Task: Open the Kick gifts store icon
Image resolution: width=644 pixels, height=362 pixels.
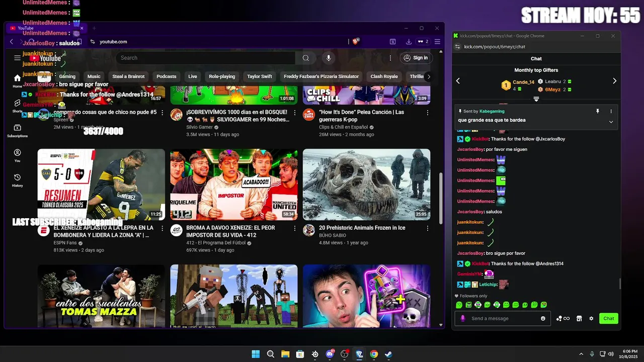Action: tap(579, 318)
